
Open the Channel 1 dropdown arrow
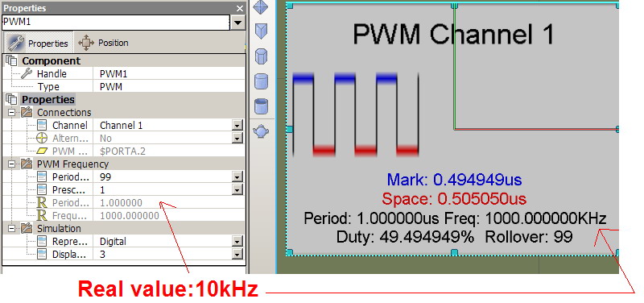click(237, 126)
